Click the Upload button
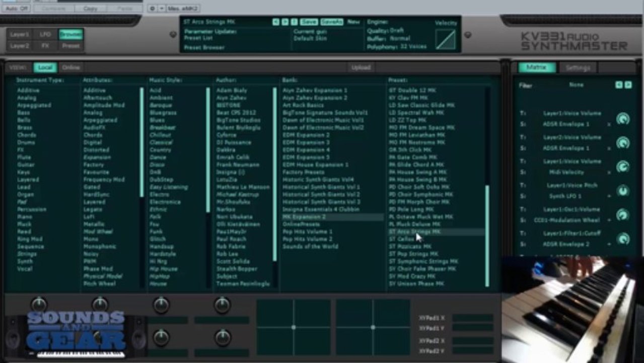Screen dimensions: 644x363 coord(361,68)
